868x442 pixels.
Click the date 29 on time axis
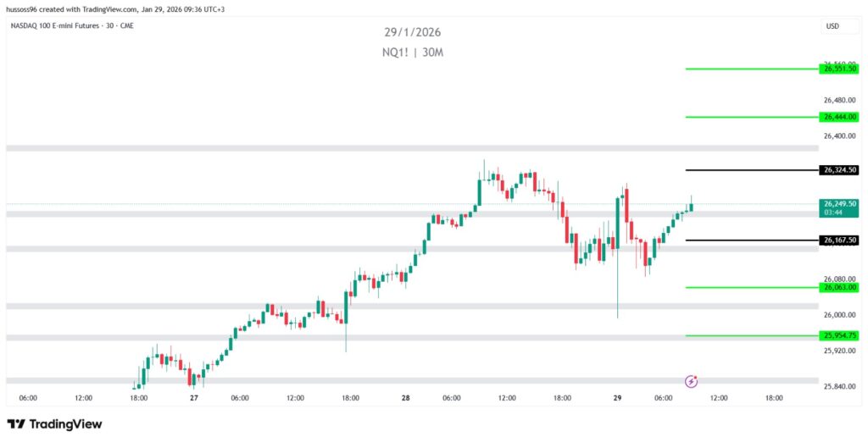[617, 397]
